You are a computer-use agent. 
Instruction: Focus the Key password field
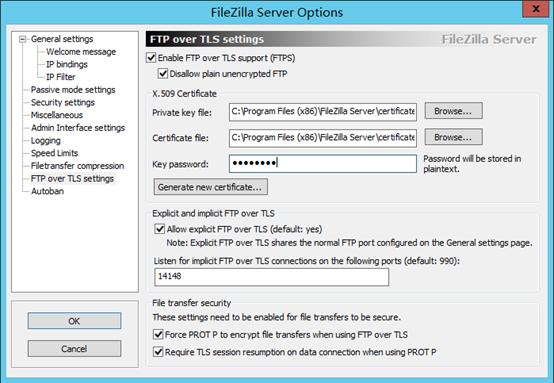[323, 164]
